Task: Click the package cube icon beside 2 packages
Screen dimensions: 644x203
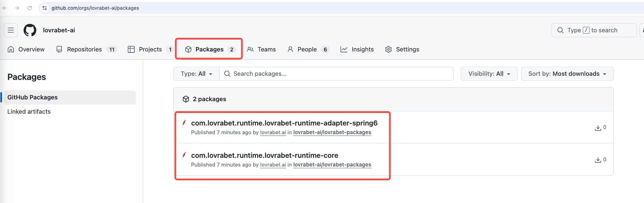Action: click(186, 99)
